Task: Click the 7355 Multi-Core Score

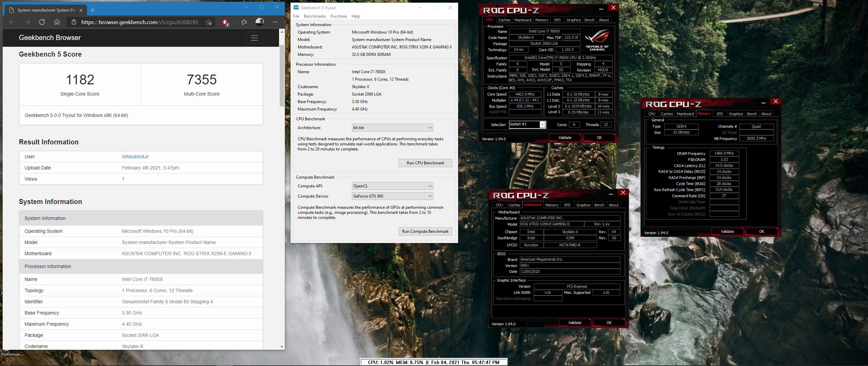Action: [202, 80]
